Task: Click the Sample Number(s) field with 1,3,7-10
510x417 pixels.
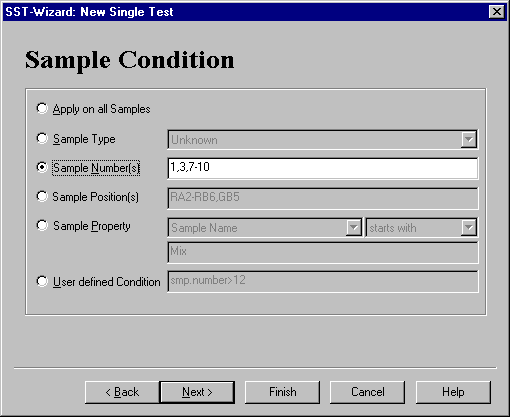Action: [323, 168]
